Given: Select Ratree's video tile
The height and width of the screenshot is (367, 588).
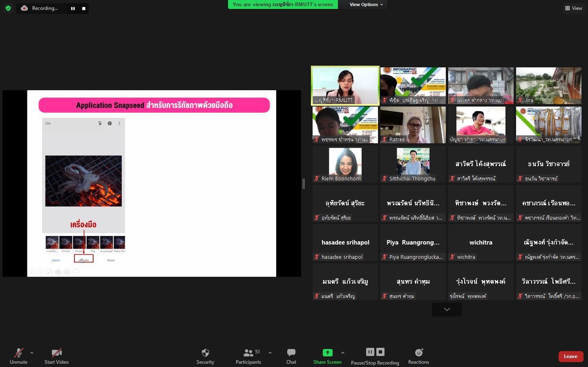Looking at the screenshot, I should [x=413, y=125].
